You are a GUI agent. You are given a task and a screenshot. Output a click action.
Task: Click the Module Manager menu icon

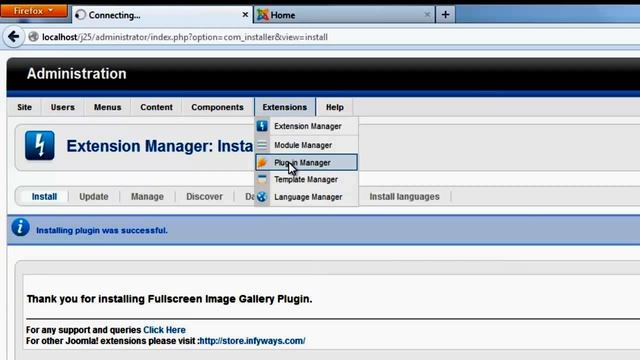point(262,145)
